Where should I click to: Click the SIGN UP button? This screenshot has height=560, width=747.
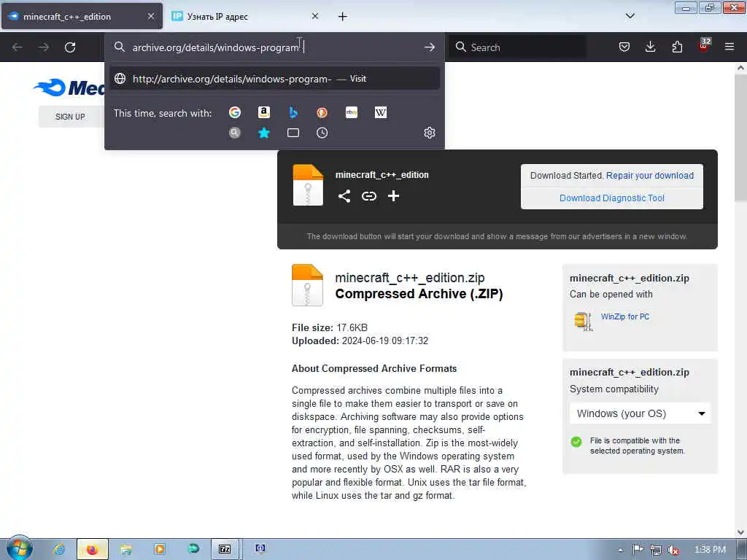(70, 117)
